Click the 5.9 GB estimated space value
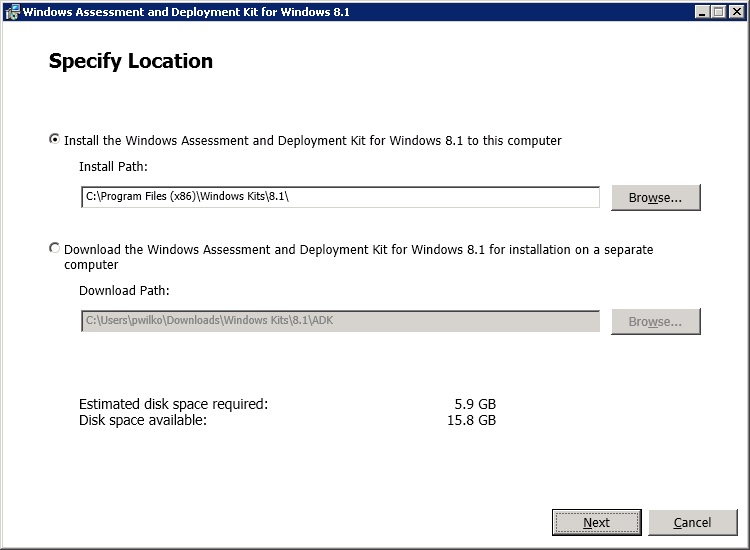 [474, 404]
